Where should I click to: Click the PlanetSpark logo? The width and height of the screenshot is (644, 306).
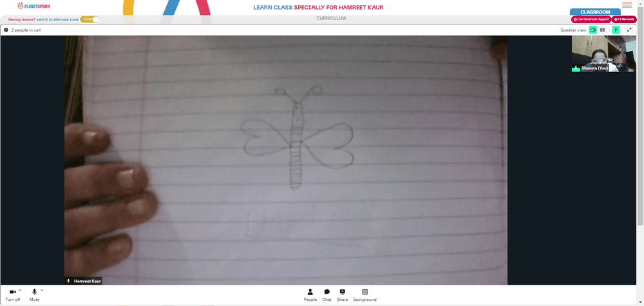click(33, 6)
